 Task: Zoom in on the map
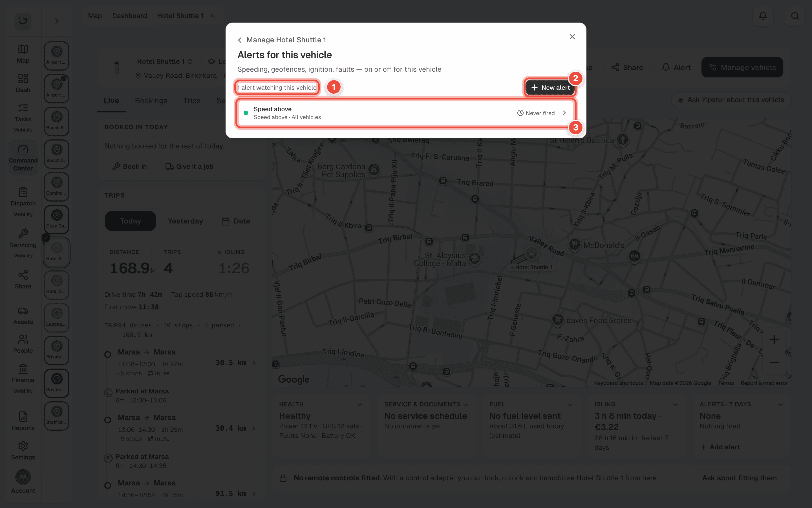(x=774, y=339)
